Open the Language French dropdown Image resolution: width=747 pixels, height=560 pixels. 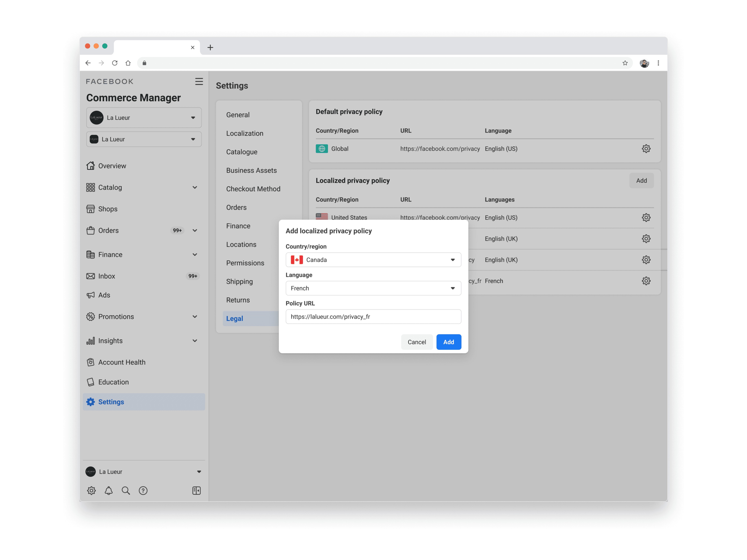[373, 288]
